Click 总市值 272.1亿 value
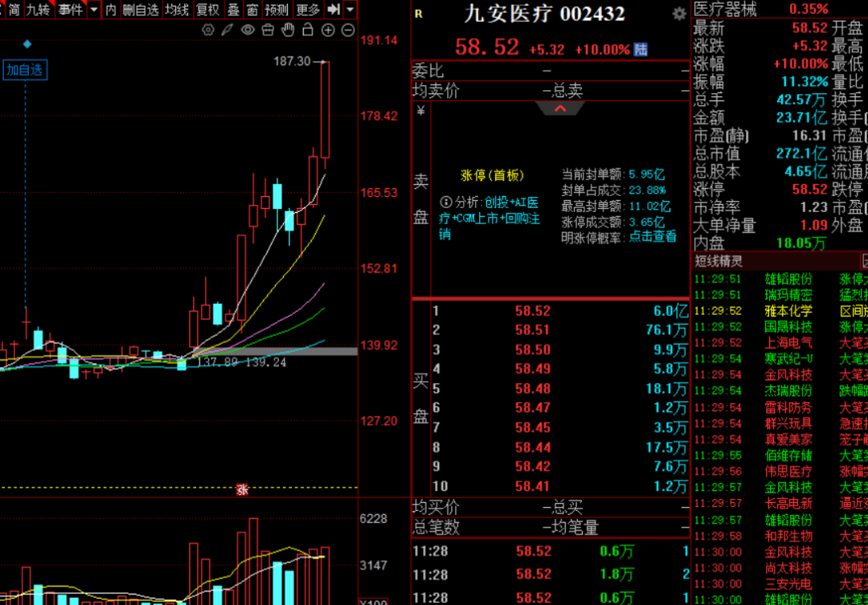The width and height of the screenshot is (868, 605). click(x=801, y=153)
